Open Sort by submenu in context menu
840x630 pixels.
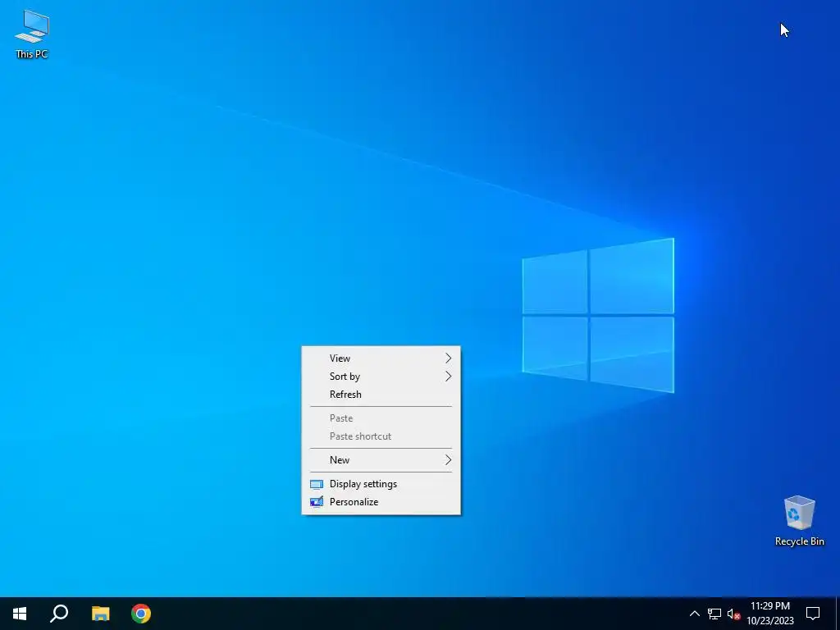(381, 376)
